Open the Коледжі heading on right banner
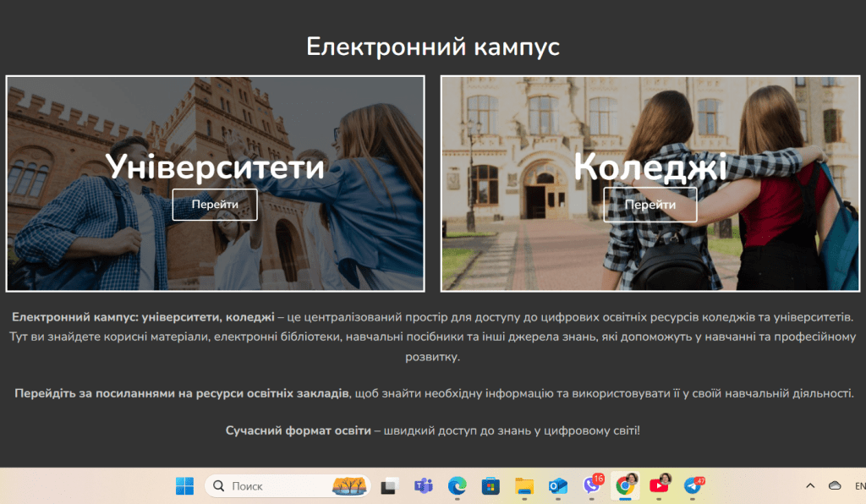 tap(649, 167)
